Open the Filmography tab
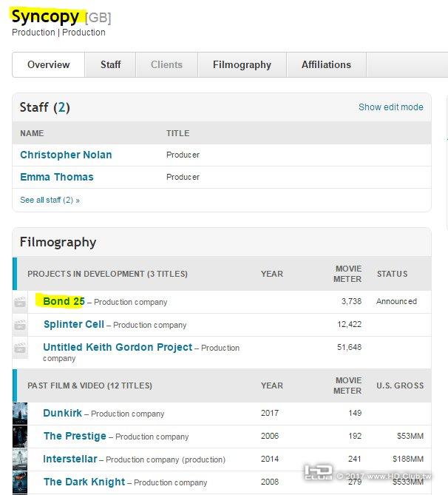 242,64
